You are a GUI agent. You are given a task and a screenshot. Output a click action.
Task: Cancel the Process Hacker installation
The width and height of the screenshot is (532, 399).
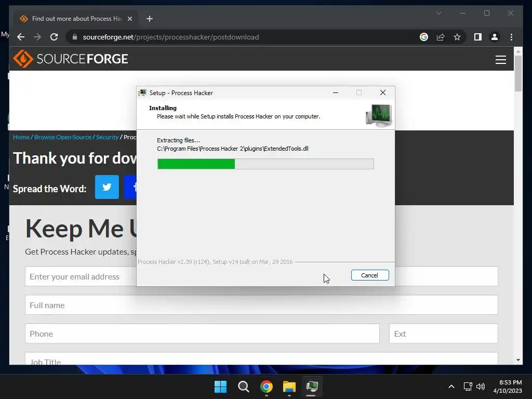point(370,275)
